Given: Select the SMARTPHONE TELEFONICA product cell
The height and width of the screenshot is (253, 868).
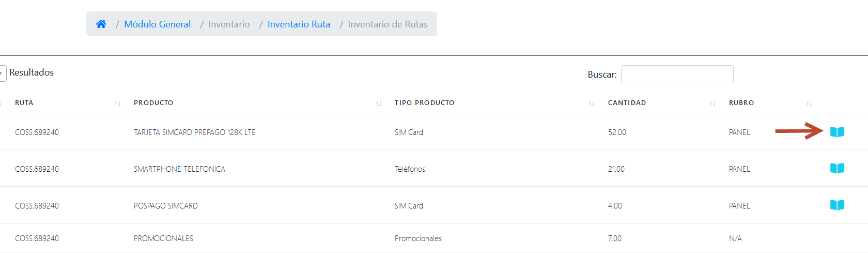Looking at the screenshot, I should tap(179, 169).
